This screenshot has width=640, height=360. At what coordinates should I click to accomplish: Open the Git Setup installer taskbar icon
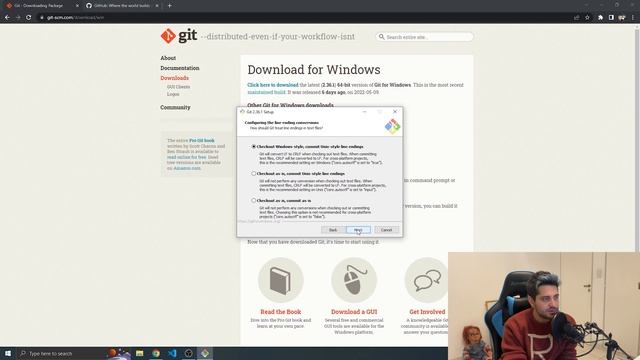(205, 353)
